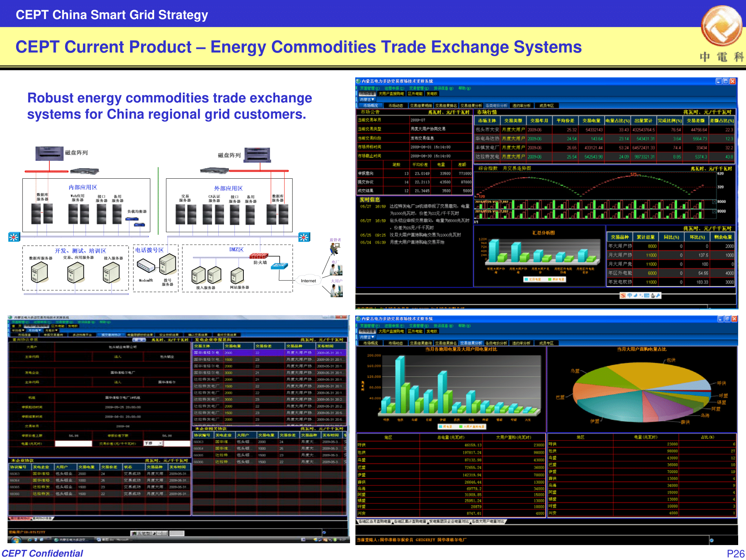Switch to 交易结果分析 tab in top-right window
Screen dimensions: 746x560
click(471, 106)
